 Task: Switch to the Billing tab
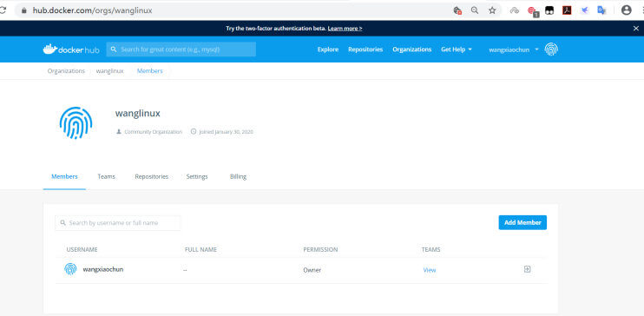pyautogui.click(x=238, y=176)
